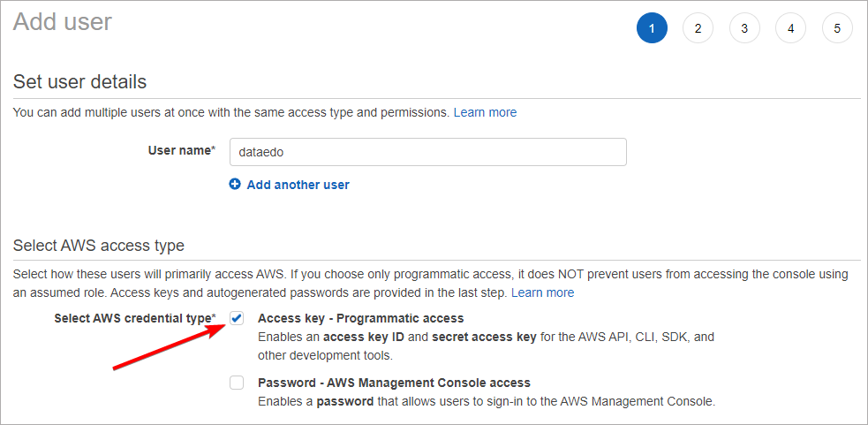
Task: Click the Password - AWS Management Console access label
Action: click(394, 383)
